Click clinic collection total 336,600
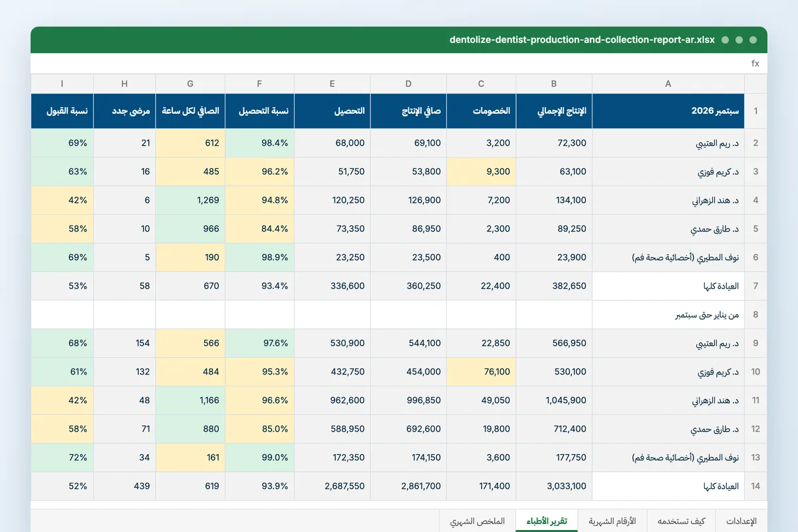Image resolution: width=798 pixels, height=532 pixels. (332, 286)
